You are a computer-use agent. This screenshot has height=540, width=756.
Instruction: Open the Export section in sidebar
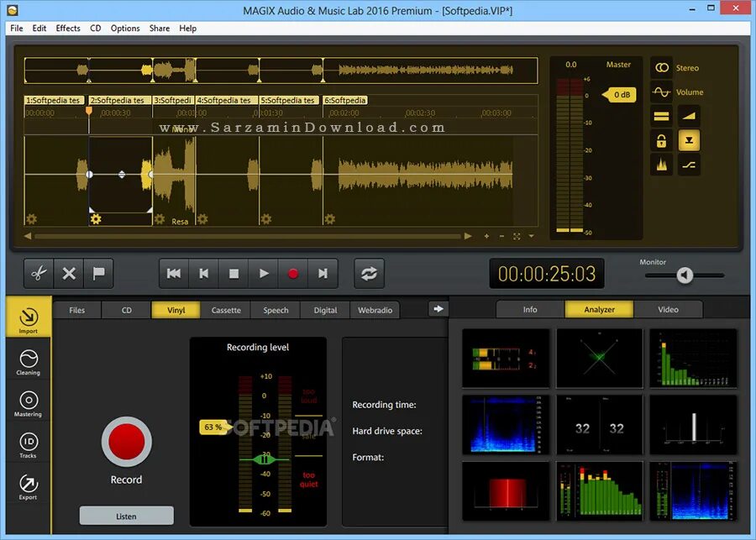[x=28, y=487]
